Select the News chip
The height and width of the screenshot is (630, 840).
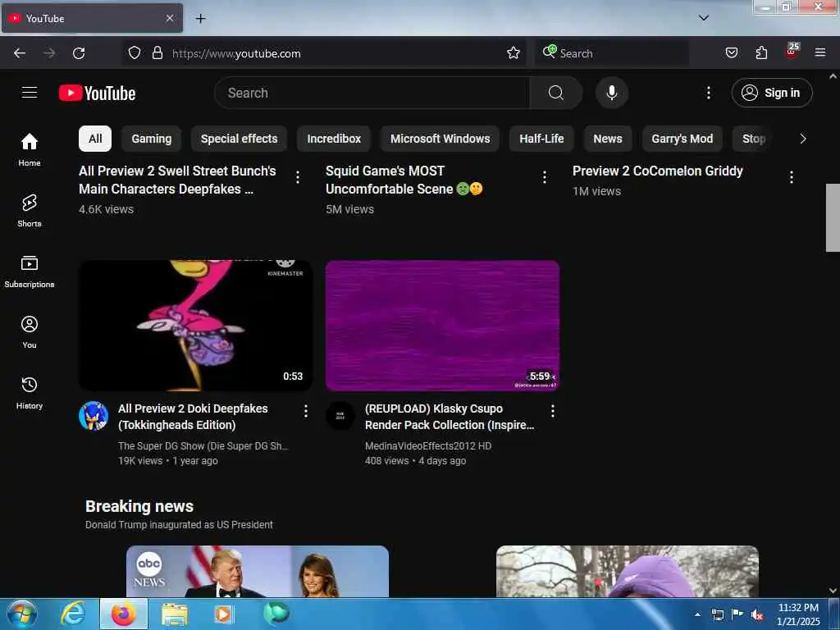[x=608, y=139]
